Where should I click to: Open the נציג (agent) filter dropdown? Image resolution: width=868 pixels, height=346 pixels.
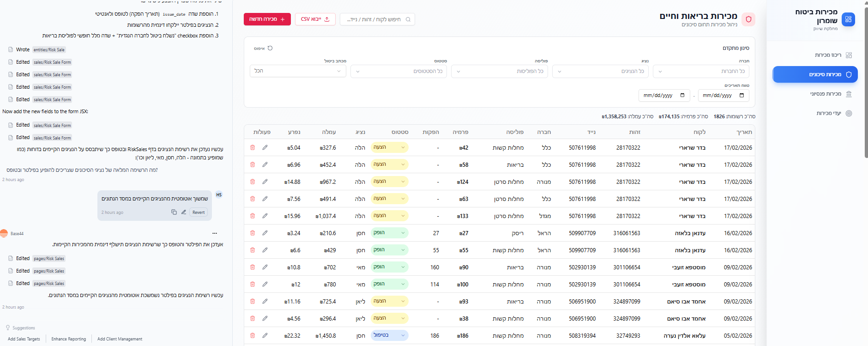point(600,71)
